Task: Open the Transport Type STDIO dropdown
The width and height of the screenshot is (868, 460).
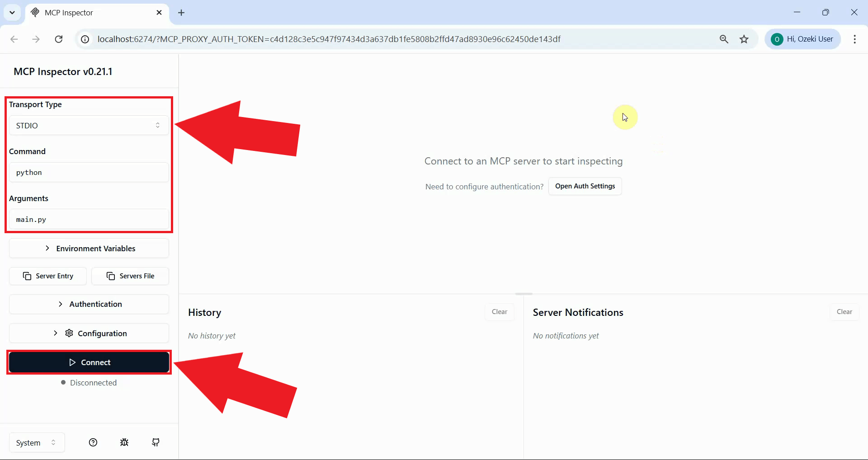Action: [89, 125]
